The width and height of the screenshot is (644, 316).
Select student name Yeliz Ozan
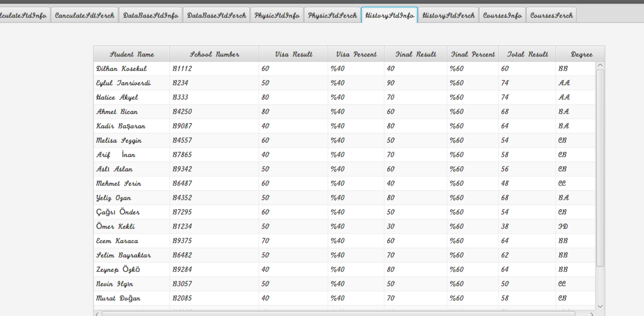(114, 198)
